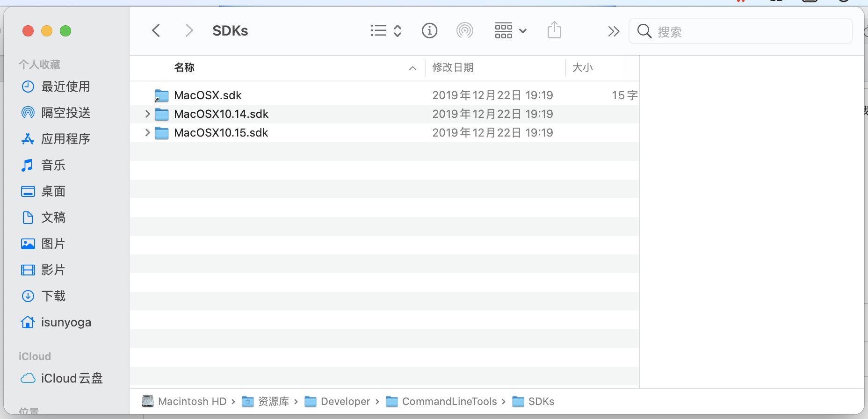
Task: Click the AirDrop toolbar icon
Action: click(x=464, y=31)
